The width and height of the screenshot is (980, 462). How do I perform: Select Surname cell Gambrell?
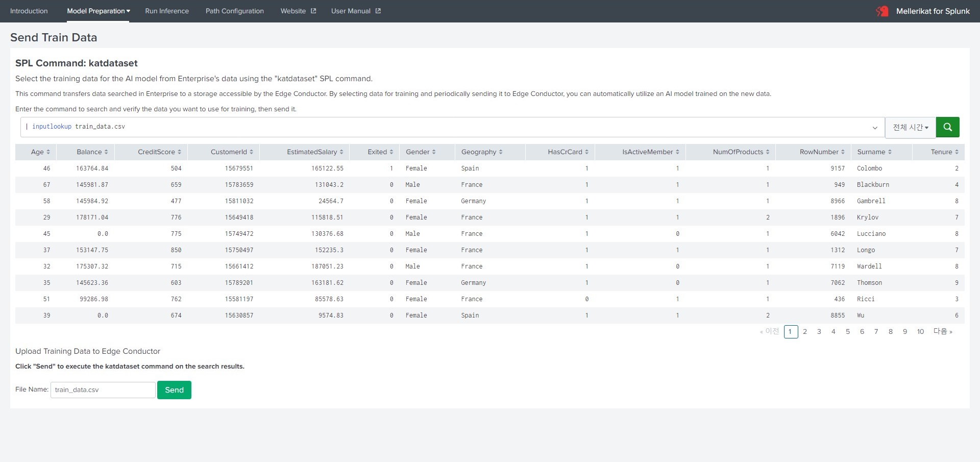(871, 201)
